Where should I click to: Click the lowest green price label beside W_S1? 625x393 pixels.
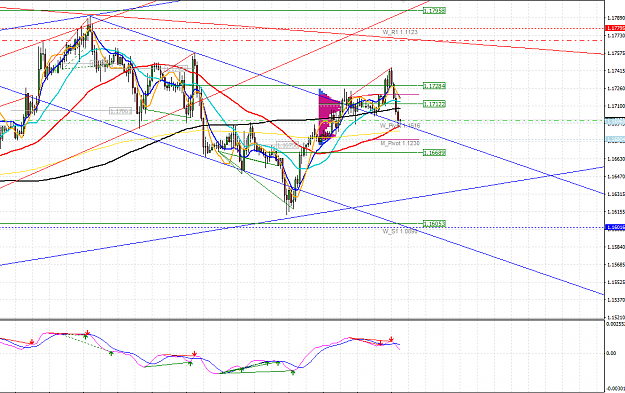tap(434, 224)
